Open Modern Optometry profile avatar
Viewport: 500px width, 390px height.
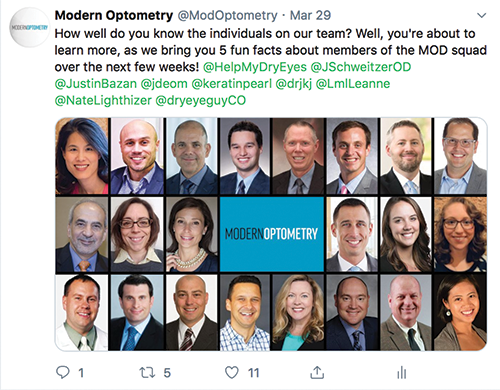[x=29, y=27]
